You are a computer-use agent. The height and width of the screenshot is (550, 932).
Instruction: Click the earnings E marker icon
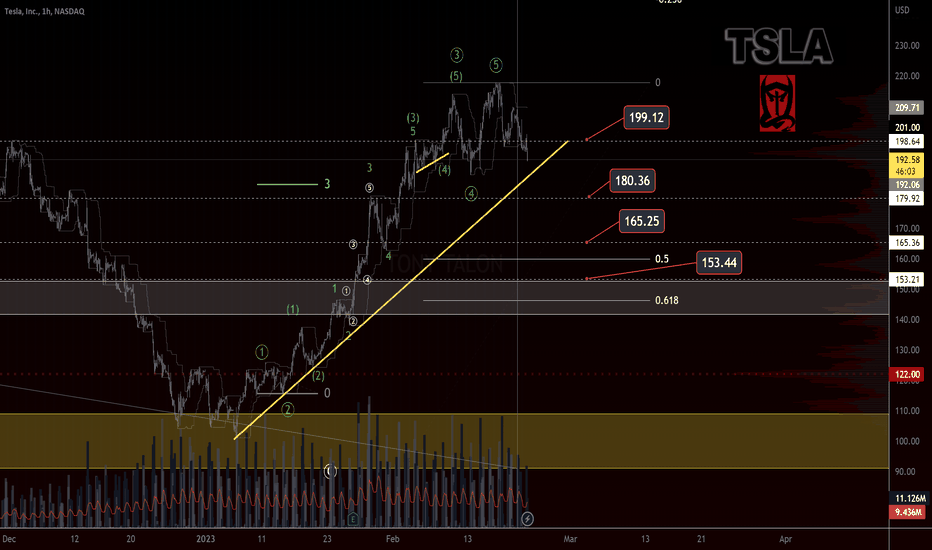click(x=353, y=519)
